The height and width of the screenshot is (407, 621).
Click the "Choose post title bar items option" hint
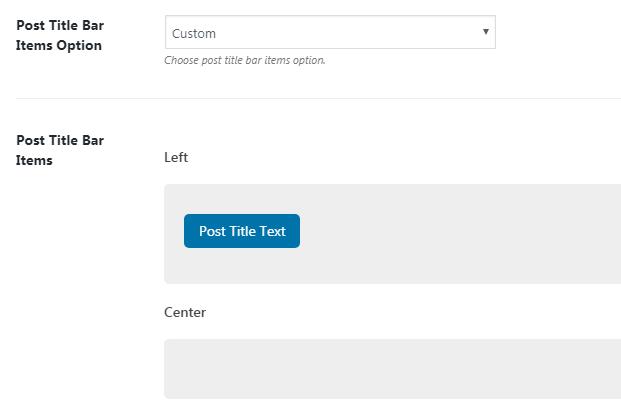tap(245, 60)
